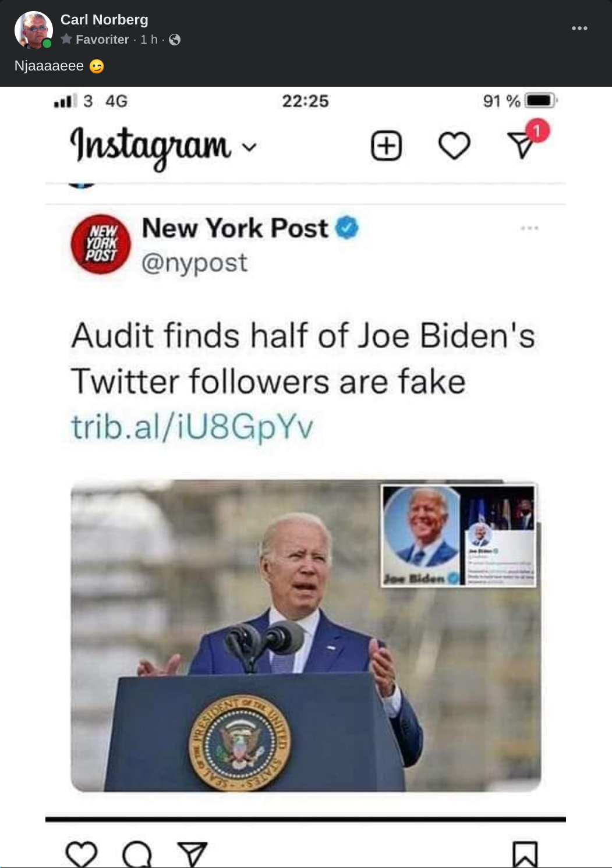Open Instagram direct messages paper plane
612x868 pixels.
(521, 146)
